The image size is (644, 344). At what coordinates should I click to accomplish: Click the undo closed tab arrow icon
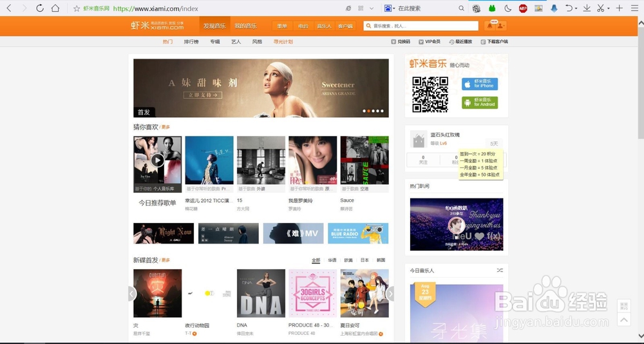pyautogui.click(x=569, y=8)
